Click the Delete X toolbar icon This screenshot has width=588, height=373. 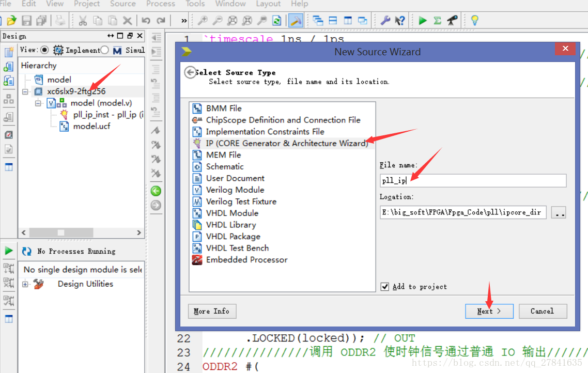(128, 20)
